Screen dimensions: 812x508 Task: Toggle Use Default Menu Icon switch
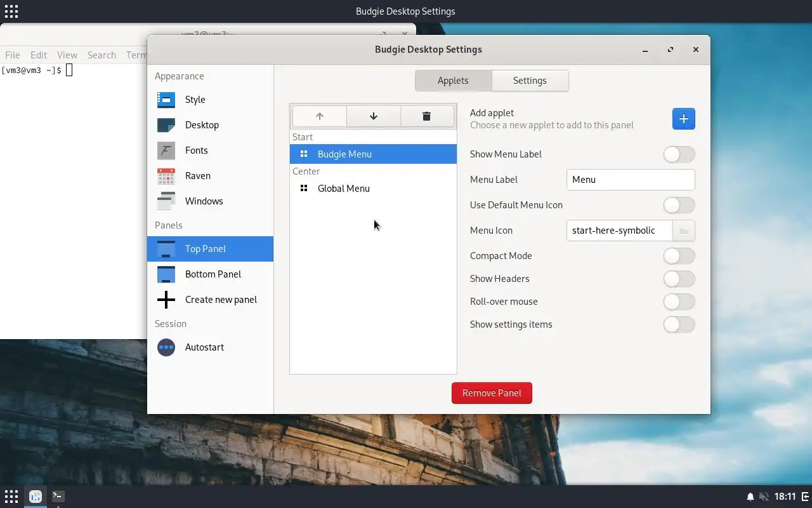tap(679, 205)
